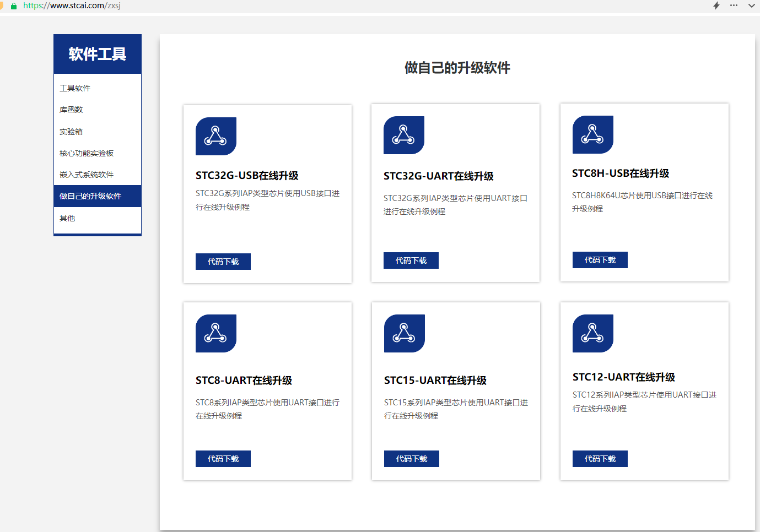This screenshot has width=760, height=532.
Task: Open the 工具软件 sidebar item
Action: (98, 88)
